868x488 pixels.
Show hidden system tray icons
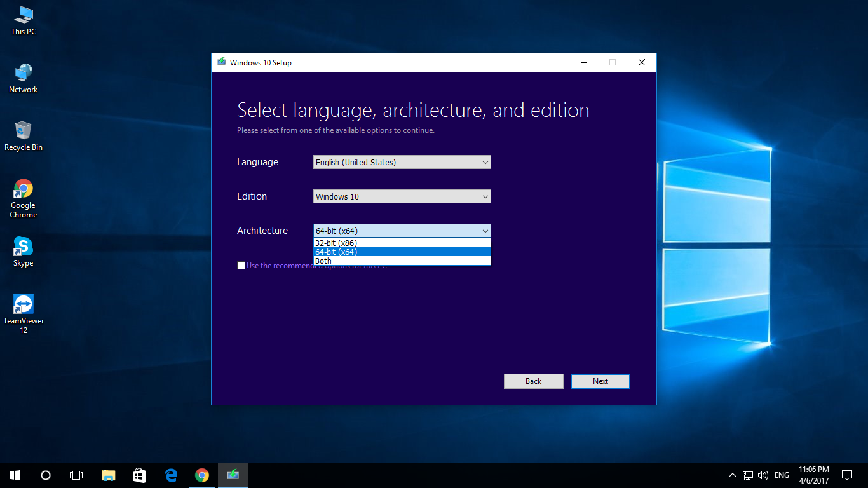(x=732, y=475)
